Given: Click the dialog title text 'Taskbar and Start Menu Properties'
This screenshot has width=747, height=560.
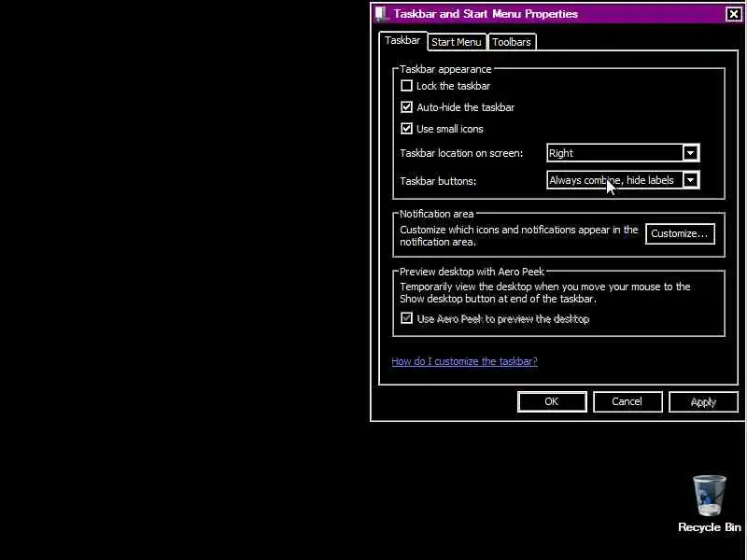Looking at the screenshot, I should point(486,14).
